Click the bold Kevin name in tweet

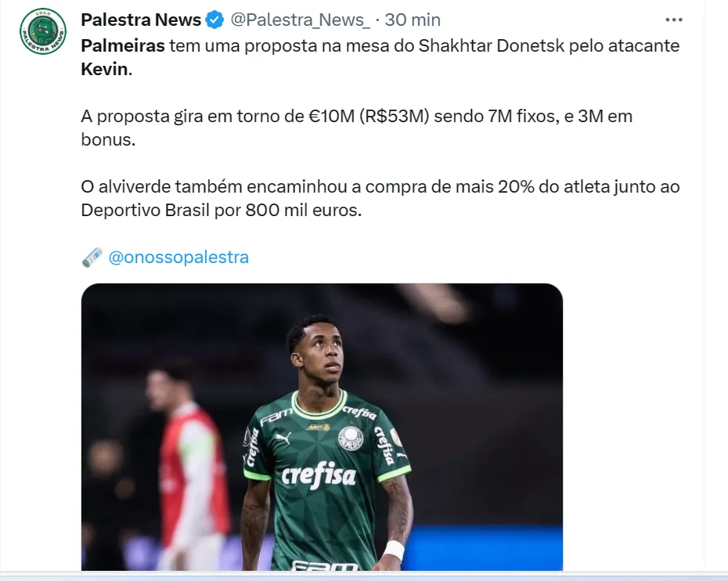(x=104, y=69)
